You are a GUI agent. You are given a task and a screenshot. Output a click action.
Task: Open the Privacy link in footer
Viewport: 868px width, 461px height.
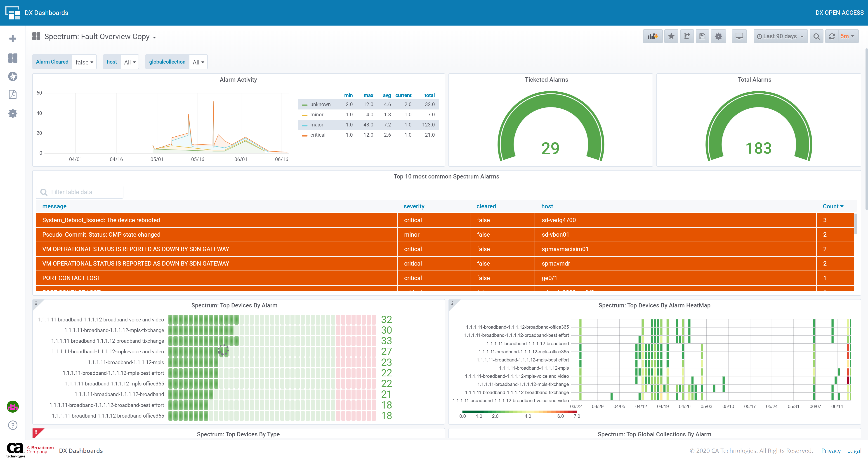[831, 451]
